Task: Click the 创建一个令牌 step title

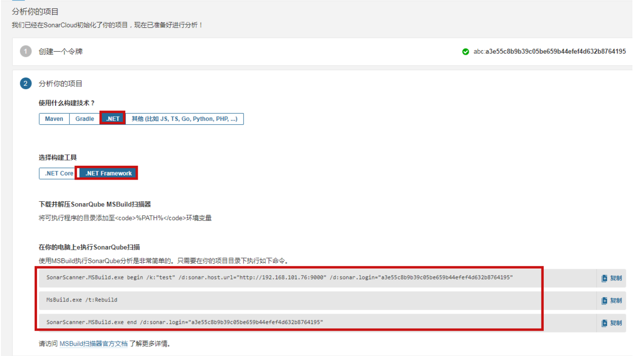Action: tap(61, 52)
